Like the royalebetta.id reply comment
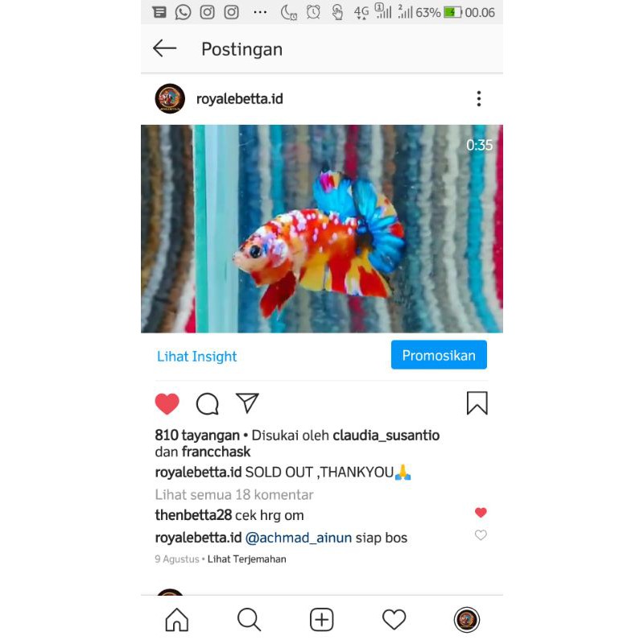The height and width of the screenshot is (644, 644). pos(481,535)
